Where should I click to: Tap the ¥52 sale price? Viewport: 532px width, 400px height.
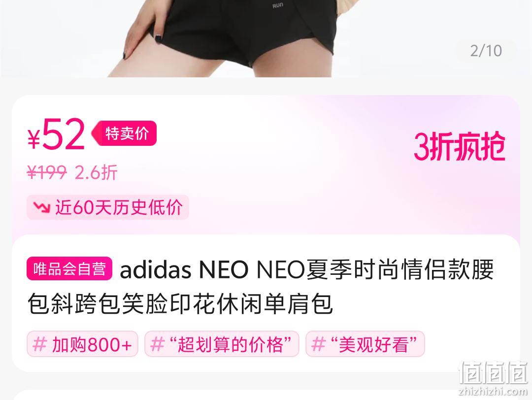click(x=56, y=134)
